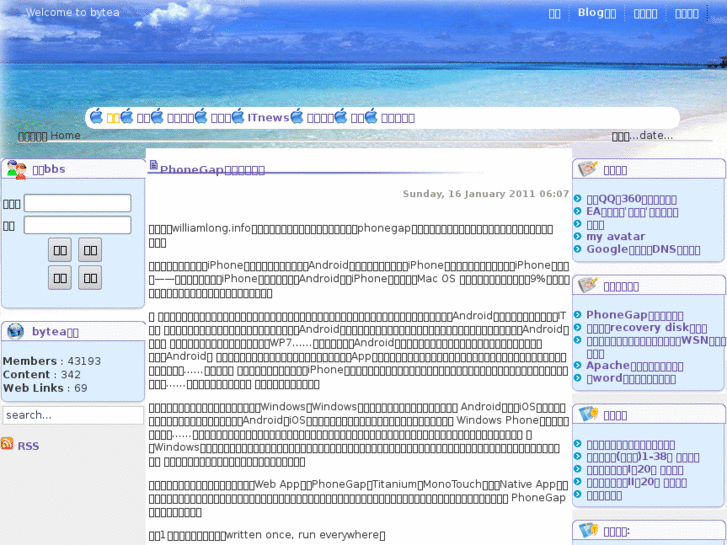
Task: Click the '...date...' text under the menu bar
Action: click(x=642, y=136)
